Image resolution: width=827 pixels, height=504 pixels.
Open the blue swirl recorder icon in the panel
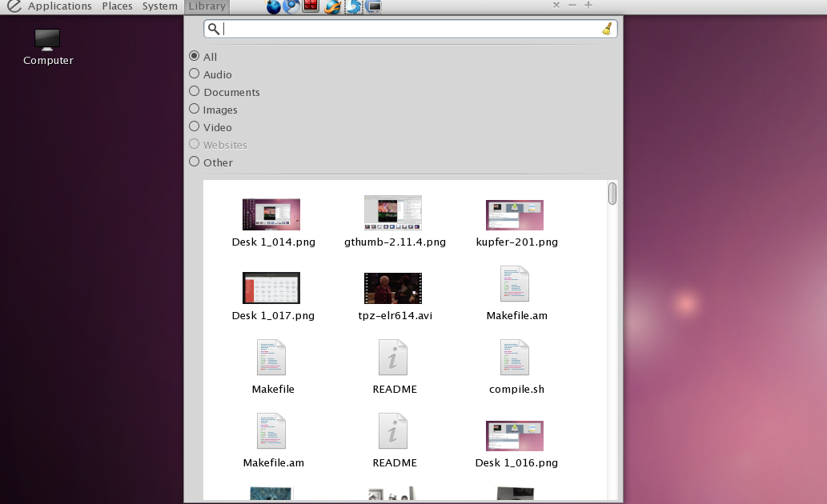pyautogui.click(x=352, y=7)
